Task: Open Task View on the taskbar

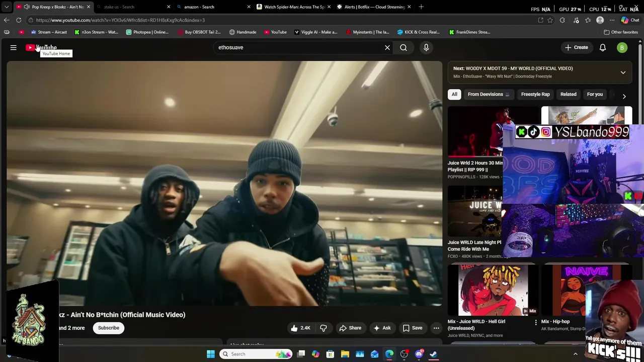Action: 301,354
